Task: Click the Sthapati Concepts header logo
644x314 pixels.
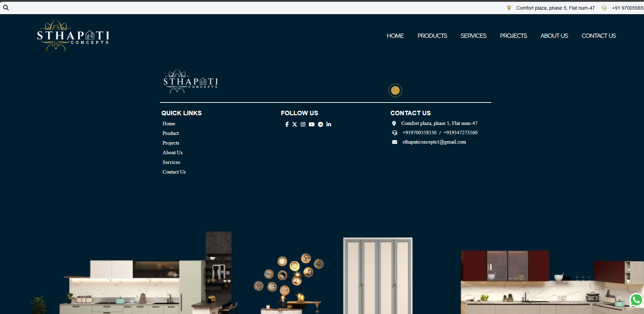Action: click(x=73, y=35)
